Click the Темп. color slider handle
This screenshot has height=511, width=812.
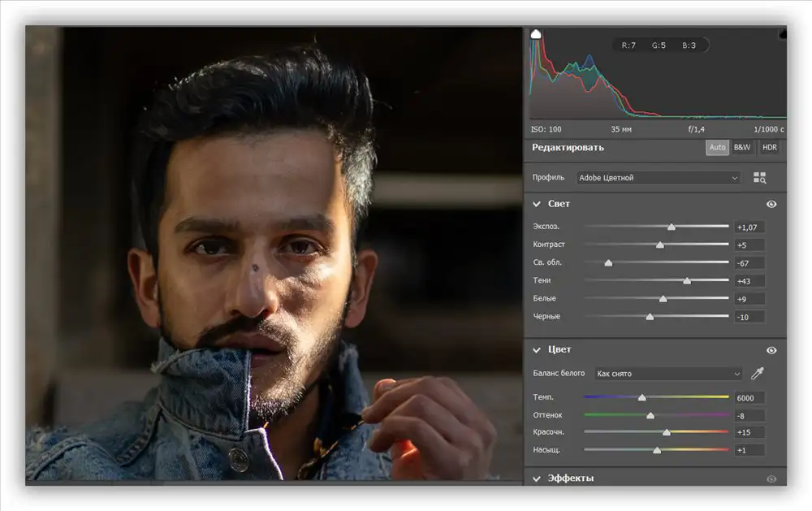[x=641, y=397]
